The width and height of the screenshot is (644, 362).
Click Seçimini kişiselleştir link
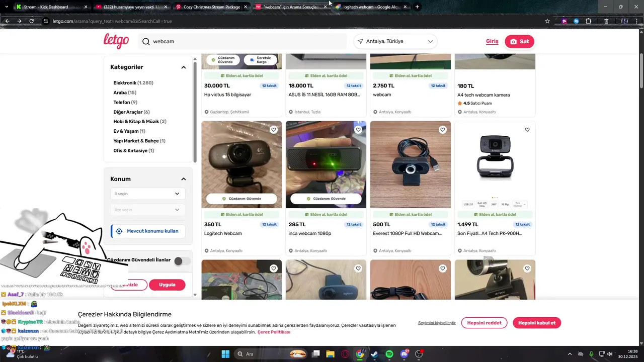437,323
